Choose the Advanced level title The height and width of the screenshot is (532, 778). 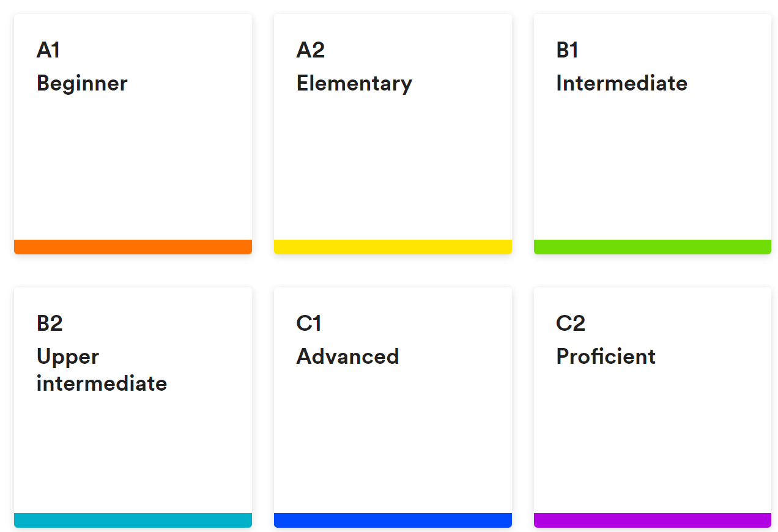pyautogui.click(x=347, y=357)
